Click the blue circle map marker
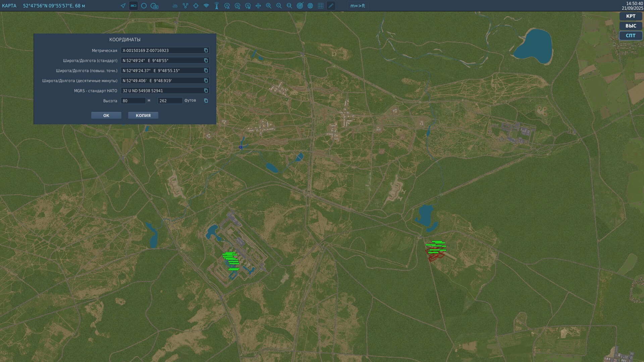The image size is (644, 362). coord(240,147)
